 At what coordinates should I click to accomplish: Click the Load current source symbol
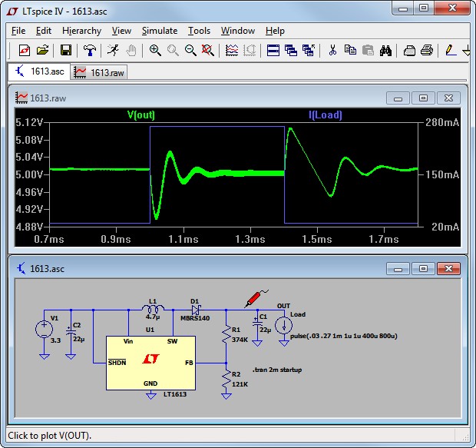[x=283, y=326]
